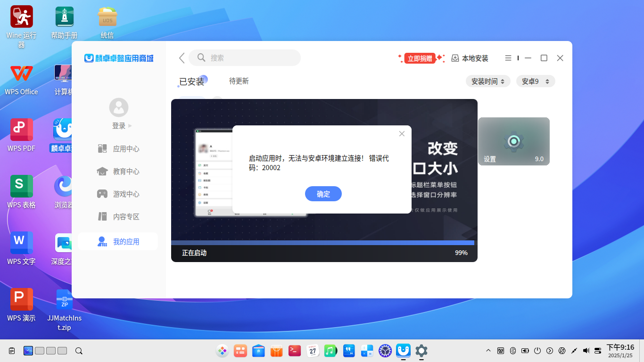Image resolution: width=644 pixels, height=362 pixels.
Task: Select 我的应用 in the sidebar
Action: [x=118, y=241]
